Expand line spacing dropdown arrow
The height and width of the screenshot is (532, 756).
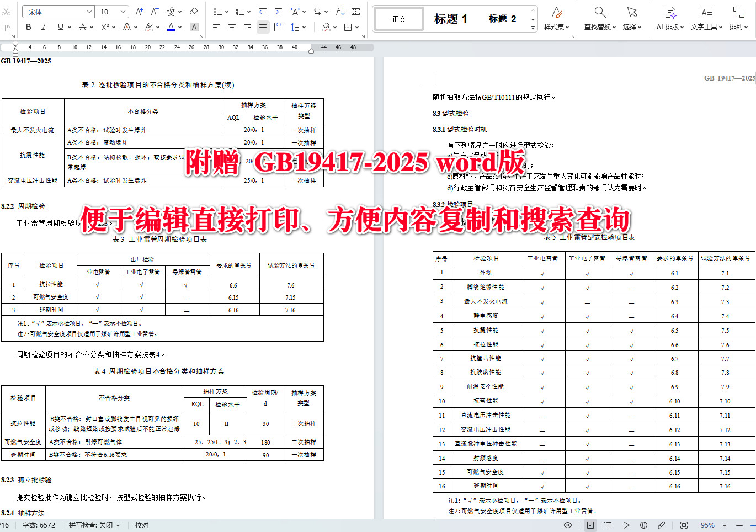(304, 27)
